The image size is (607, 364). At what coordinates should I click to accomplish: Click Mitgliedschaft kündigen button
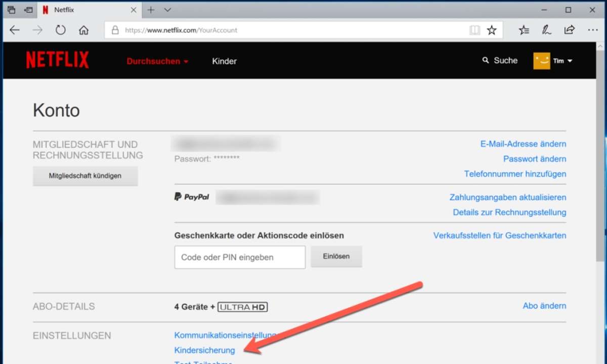[x=85, y=176]
